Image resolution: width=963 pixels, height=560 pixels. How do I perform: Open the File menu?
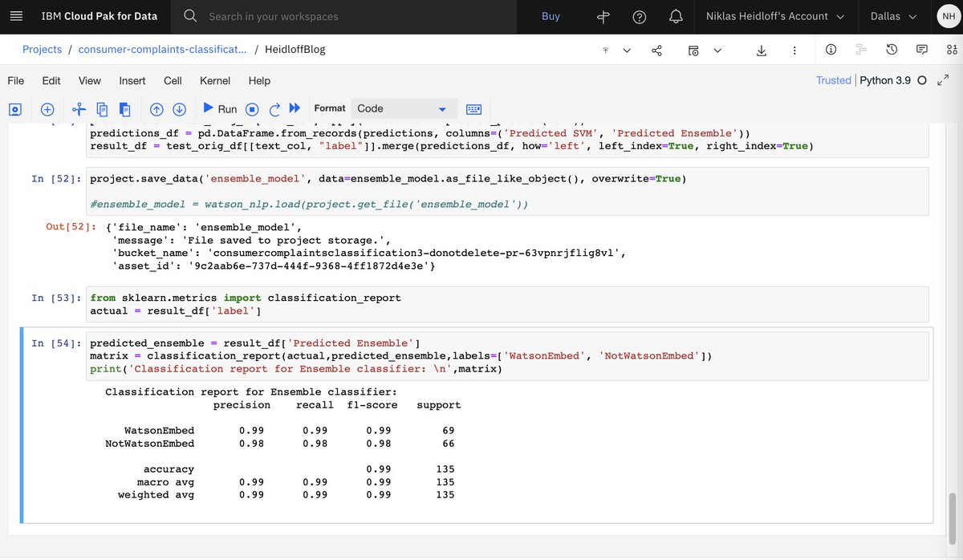[x=15, y=80]
